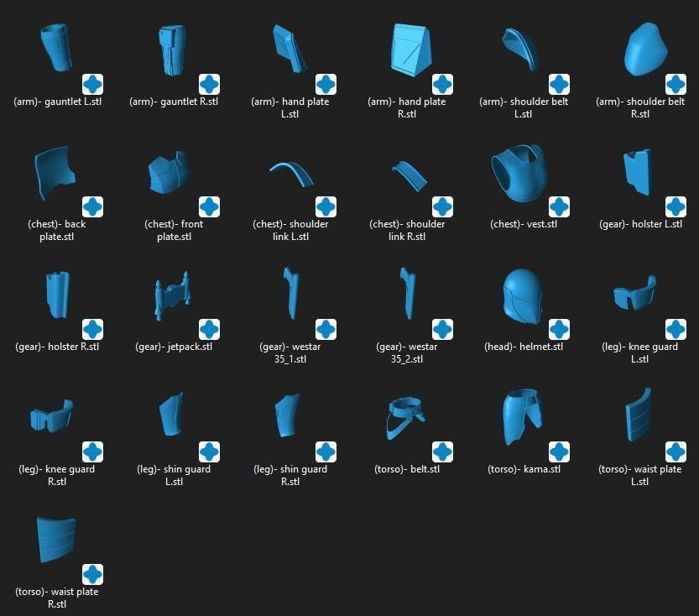Click the badge icon on knee guard L.stl
Screen dimensions: 699x616
(676, 329)
